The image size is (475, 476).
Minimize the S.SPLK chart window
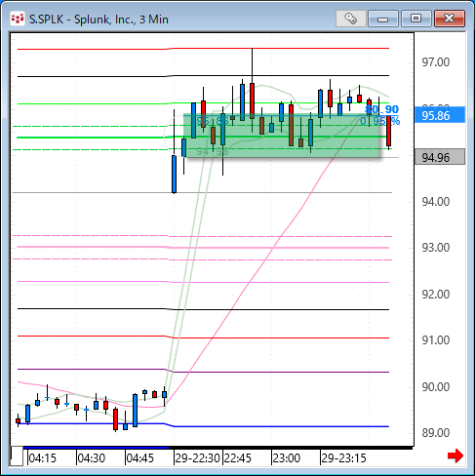point(383,19)
